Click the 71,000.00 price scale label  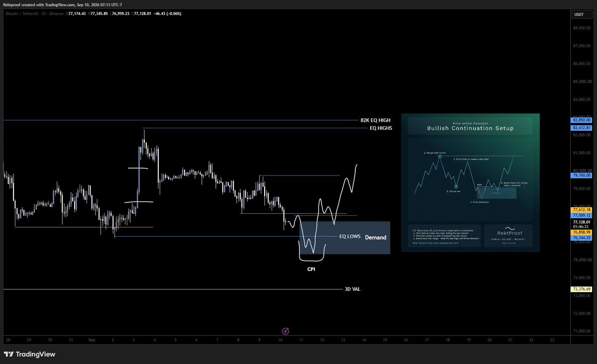coord(582,331)
